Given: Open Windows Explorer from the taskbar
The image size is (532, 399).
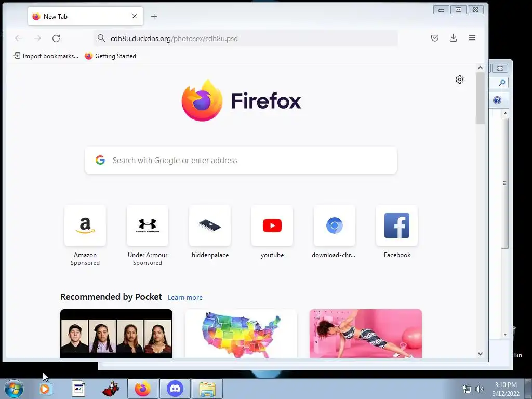Looking at the screenshot, I should pos(207,389).
